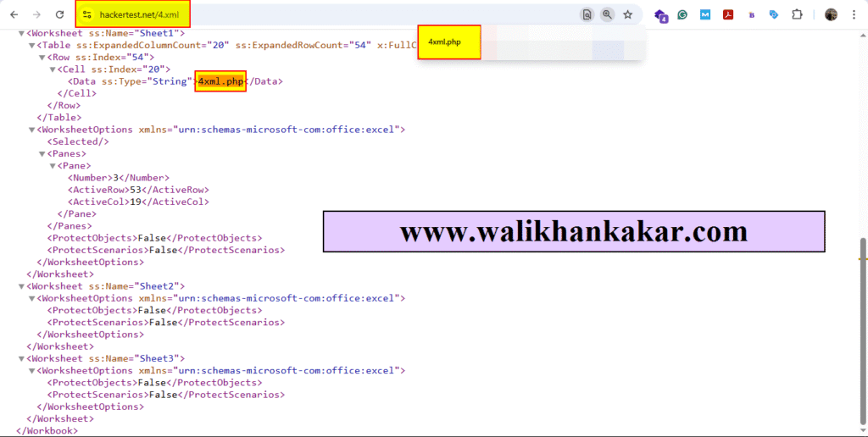Open the Grammarly extension icon

[x=682, y=15]
